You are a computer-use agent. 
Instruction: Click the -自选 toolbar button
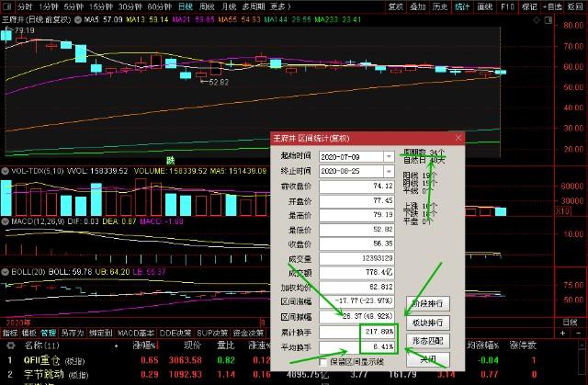[x=552, y=6]
